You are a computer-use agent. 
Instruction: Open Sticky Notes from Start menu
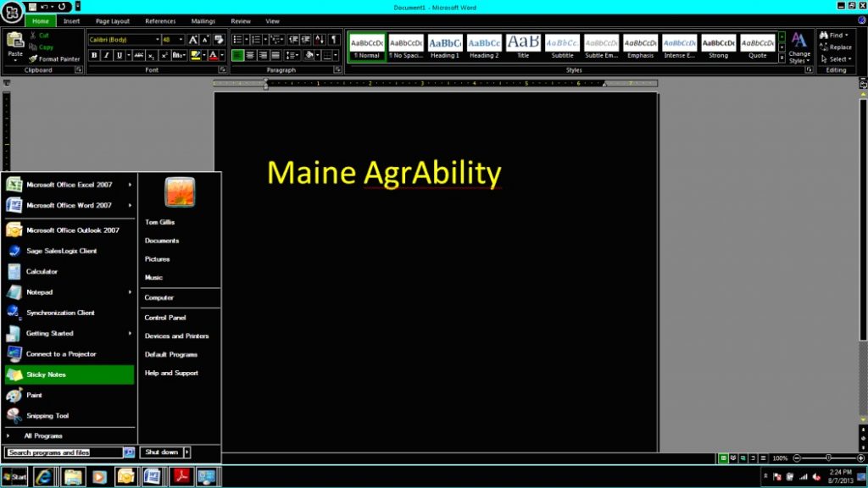click(x=69, y=374)
